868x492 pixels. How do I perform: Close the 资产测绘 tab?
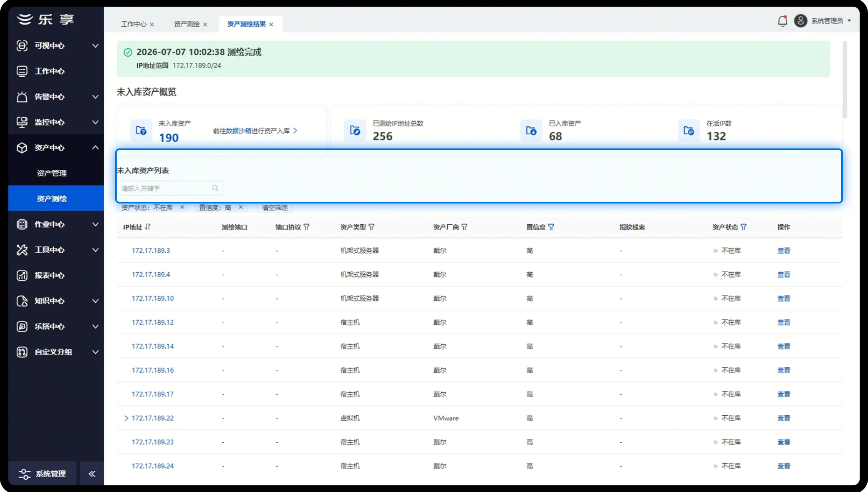click(205, 25)
